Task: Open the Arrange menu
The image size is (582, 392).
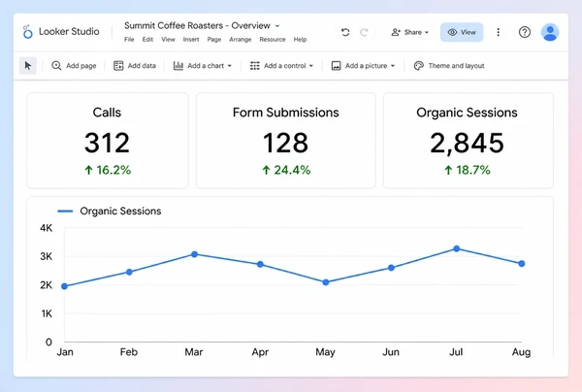Action: pos(241,40)
